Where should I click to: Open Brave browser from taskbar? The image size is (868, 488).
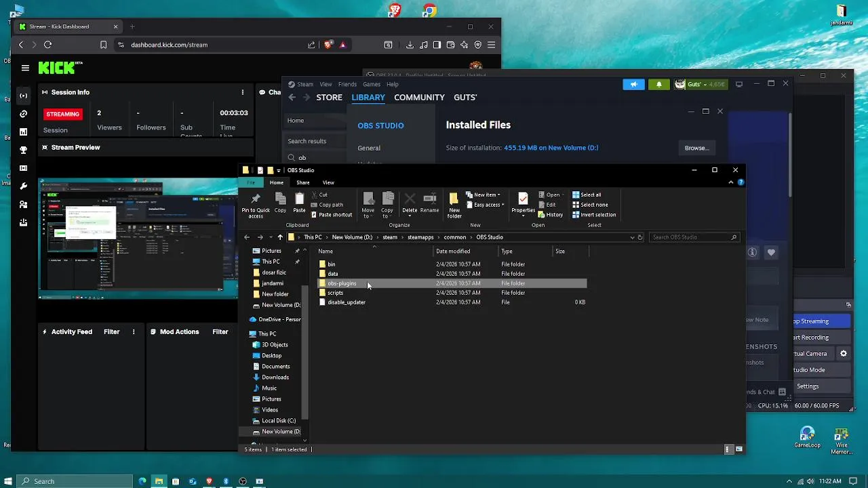pyautogui.click(x=209, y=481)
